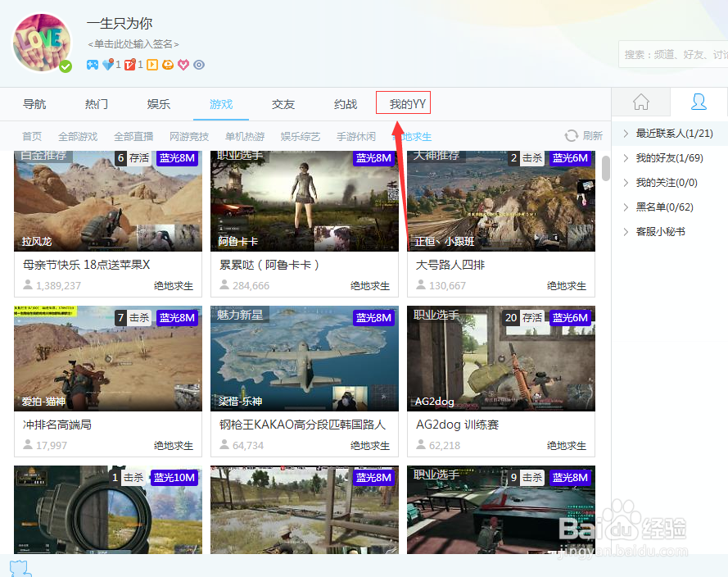Click viewer icon beside 1,389,237
The image size is (728, 577).
click(x=28, y=284)
